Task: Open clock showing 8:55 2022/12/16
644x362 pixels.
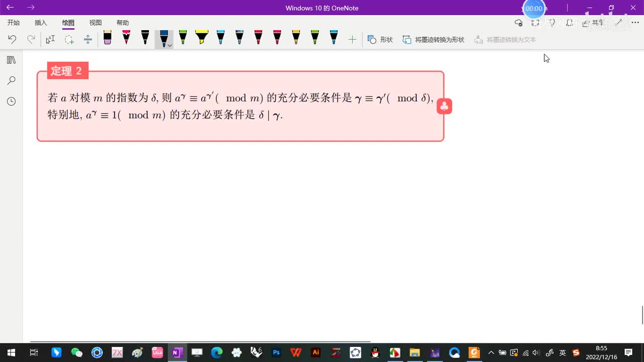Action: point(601,352)
